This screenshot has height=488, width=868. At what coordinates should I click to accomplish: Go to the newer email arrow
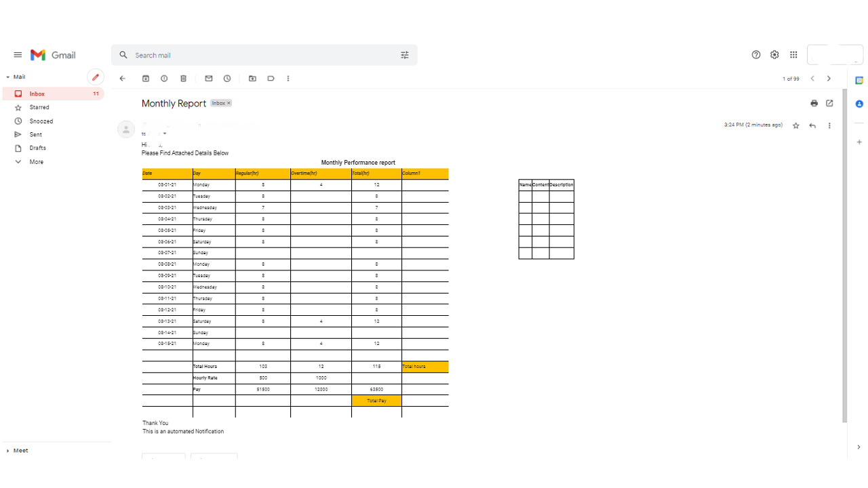812,79
